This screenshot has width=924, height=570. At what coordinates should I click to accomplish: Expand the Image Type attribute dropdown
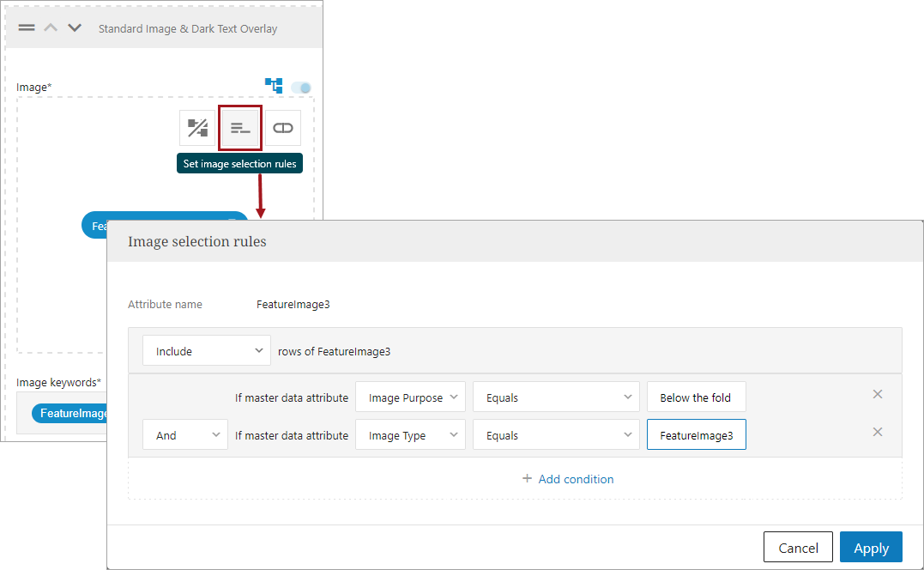click(410, 435)
